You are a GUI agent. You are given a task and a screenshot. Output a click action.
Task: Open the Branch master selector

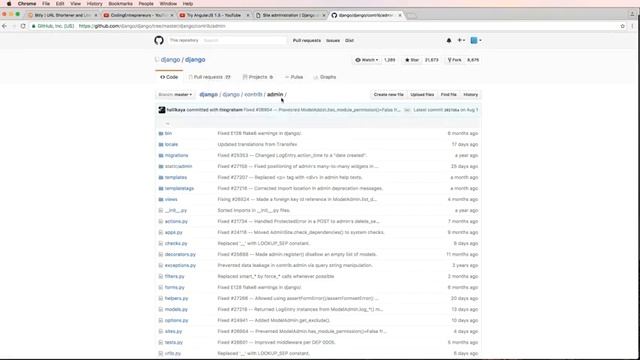[175, 95]
